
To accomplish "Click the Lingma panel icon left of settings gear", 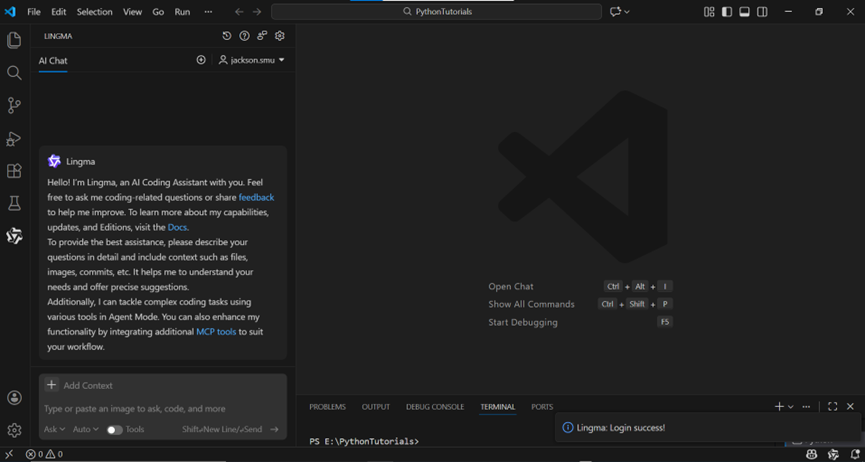I will (x=262, y=36).
